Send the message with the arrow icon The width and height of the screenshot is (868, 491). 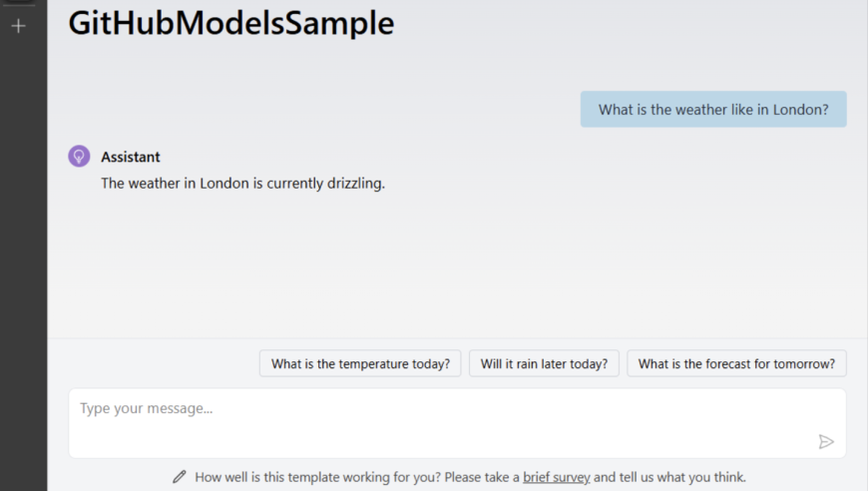tap(826, 441)
